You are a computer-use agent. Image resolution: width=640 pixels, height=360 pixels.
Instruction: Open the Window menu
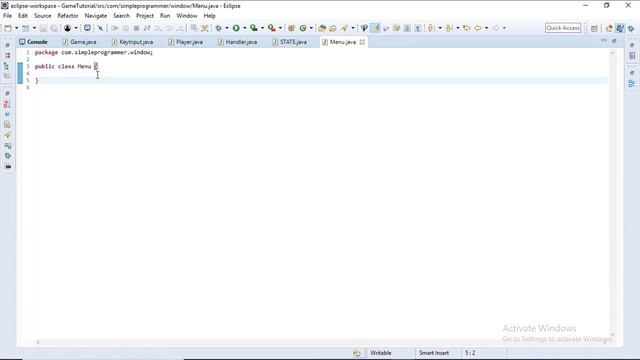(x=187, y=16)
